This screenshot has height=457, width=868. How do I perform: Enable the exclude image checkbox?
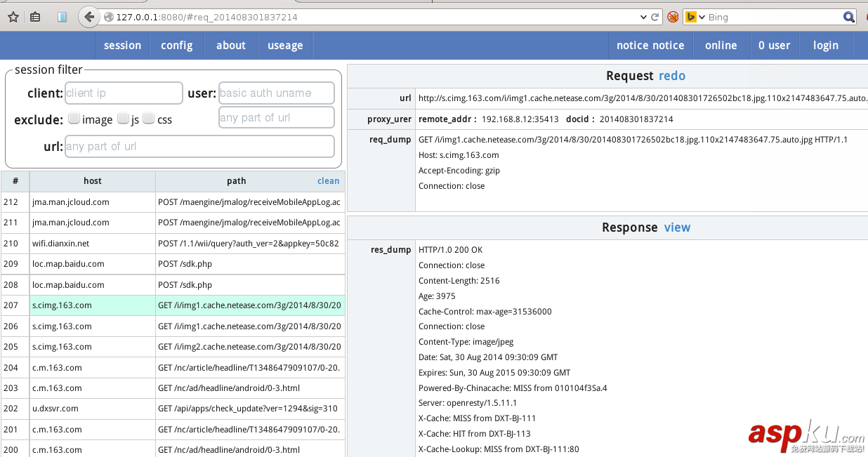pyautogui.click(x=74, y=119)
